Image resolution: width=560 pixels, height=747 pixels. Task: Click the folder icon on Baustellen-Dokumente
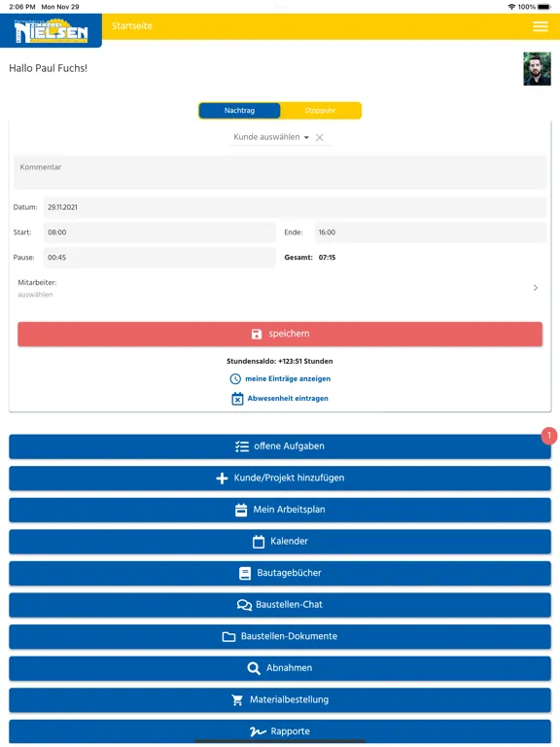[229, 637]
